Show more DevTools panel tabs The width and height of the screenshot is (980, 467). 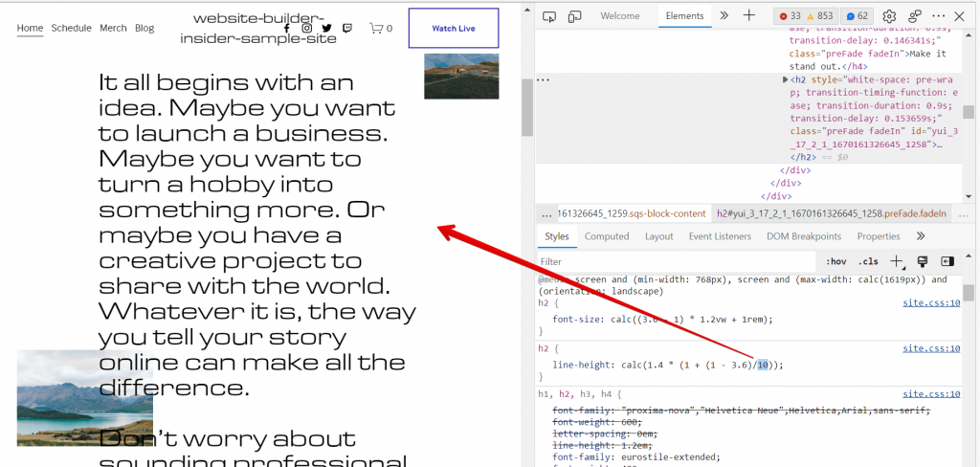[724, 16]
